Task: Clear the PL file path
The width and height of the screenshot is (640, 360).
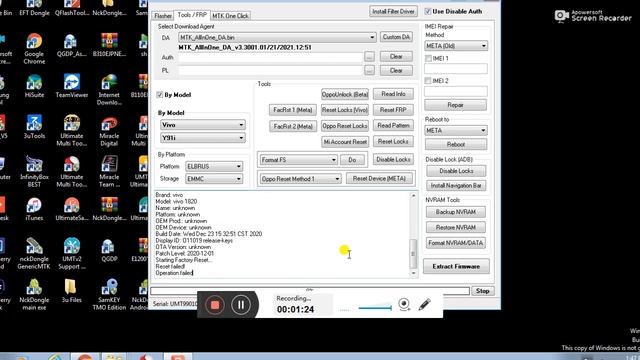Action: tap(396, 70)
